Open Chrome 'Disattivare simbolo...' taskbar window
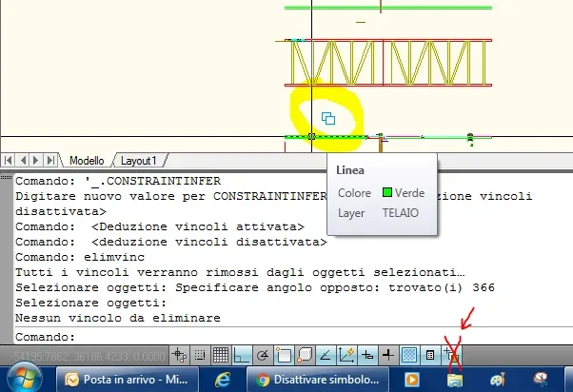Viewport: 573px width, 392px height. point(318,380)
